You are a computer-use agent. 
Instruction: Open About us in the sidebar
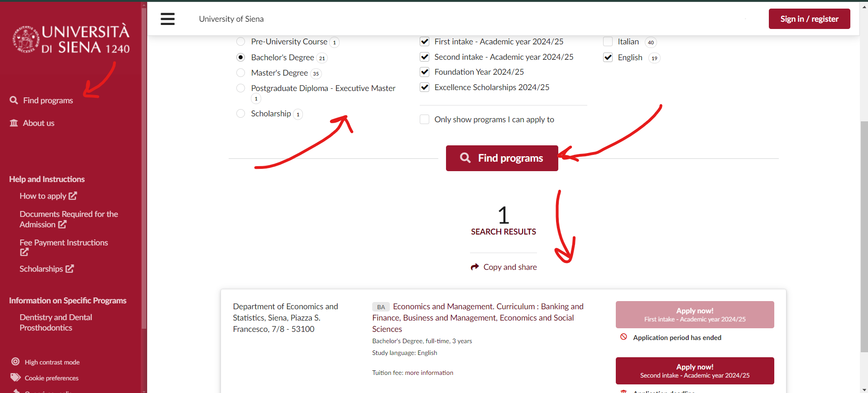pos(38,123)
